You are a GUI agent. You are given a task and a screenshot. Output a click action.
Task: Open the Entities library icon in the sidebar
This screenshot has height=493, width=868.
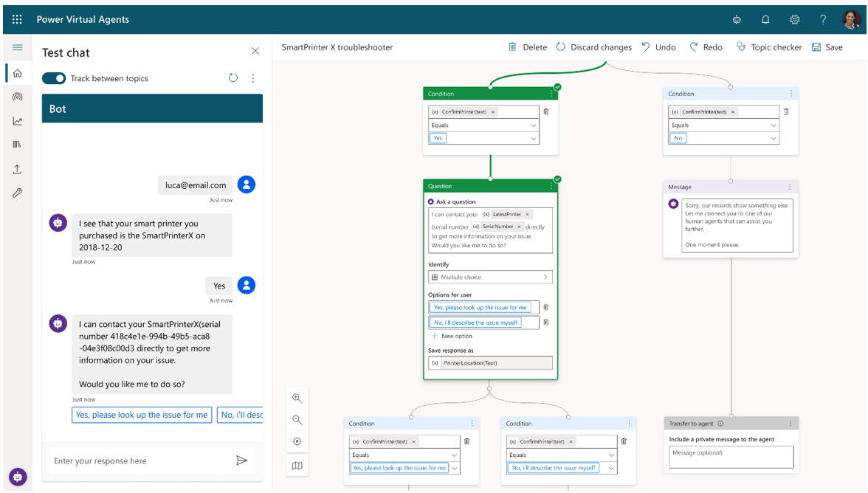(x=17, y=145)
